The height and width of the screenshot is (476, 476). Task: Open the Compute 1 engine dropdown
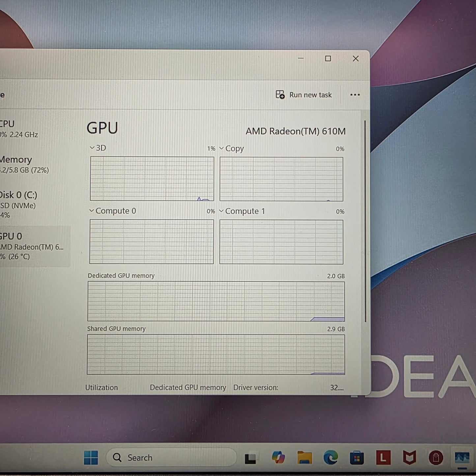pos(242,211)
